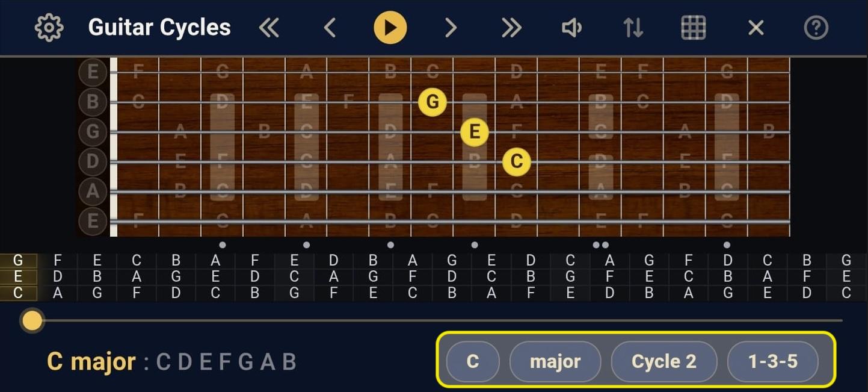
Task: Tap the yellow E note on G string
Action: tap(475, 132)
